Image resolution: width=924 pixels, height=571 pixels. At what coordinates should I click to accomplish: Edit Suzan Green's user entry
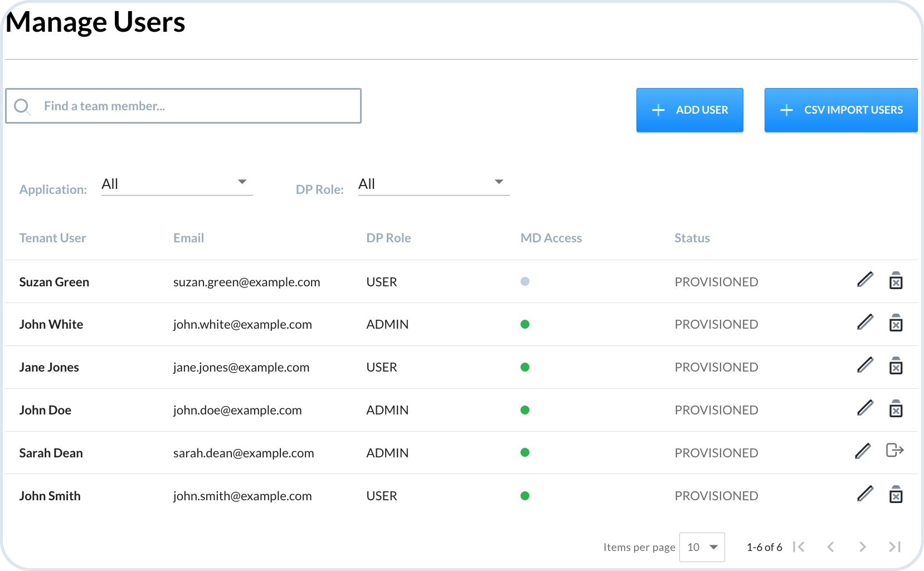point(865,280)
